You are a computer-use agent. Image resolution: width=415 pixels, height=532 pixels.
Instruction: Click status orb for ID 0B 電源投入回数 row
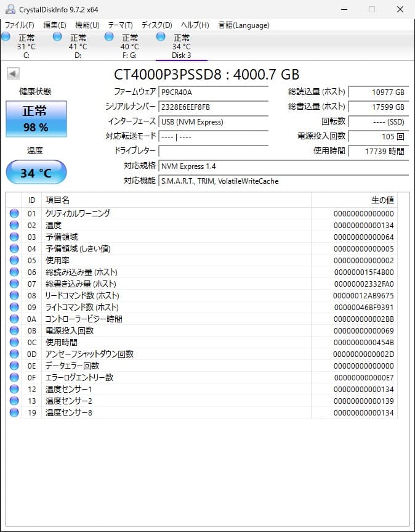coord(14,330)
